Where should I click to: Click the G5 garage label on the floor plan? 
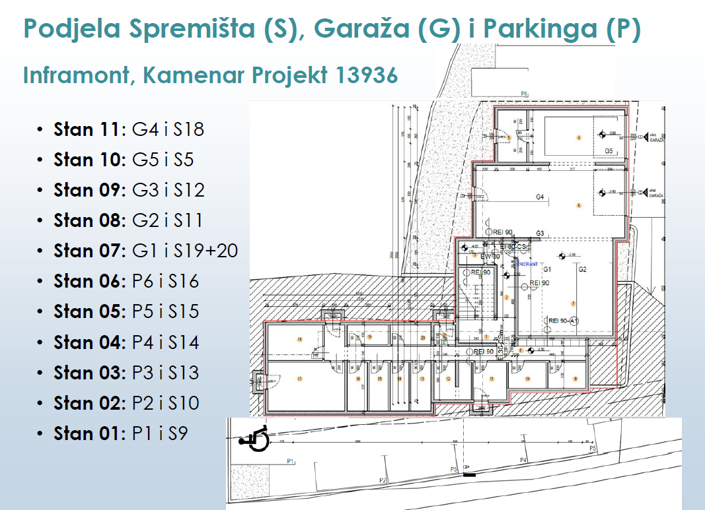(609, 151)
